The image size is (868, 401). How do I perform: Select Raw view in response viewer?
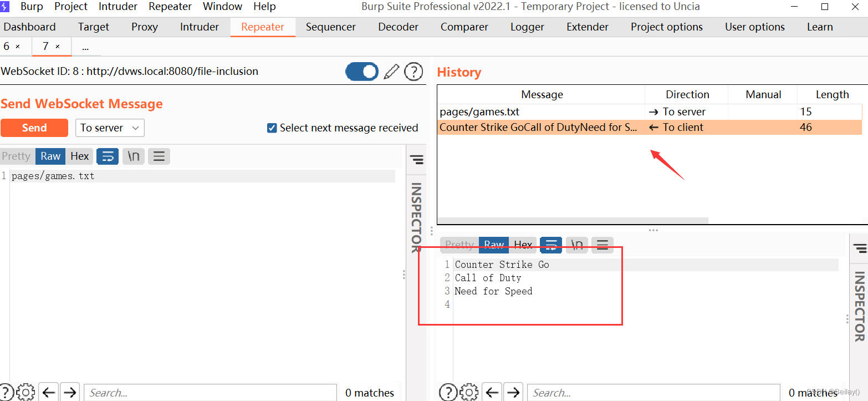[494, 245]
